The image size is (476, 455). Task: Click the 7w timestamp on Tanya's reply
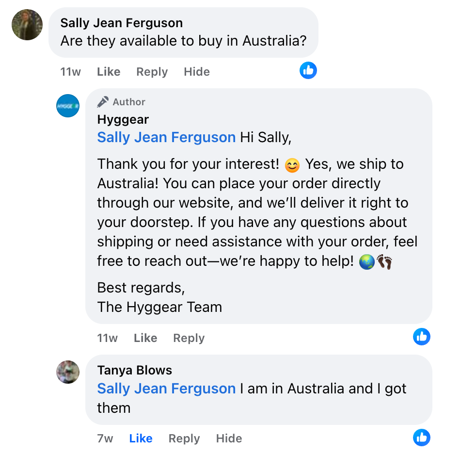coord(105,439)
